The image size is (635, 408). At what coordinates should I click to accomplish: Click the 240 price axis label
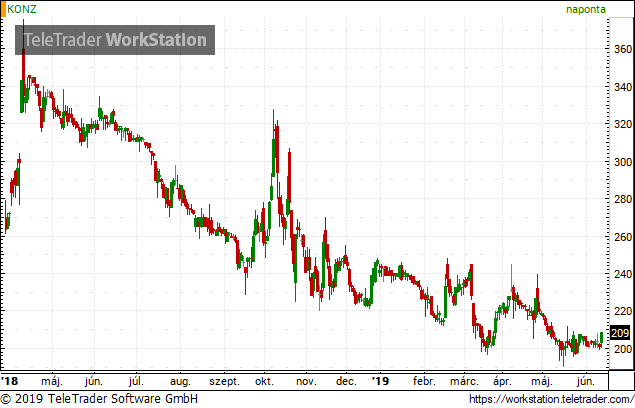[623, 274]
